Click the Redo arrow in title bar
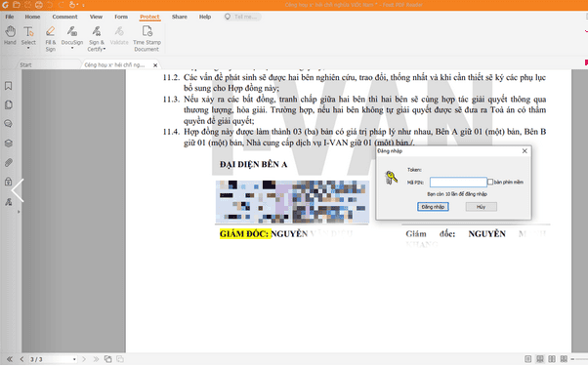 (62, 5)
